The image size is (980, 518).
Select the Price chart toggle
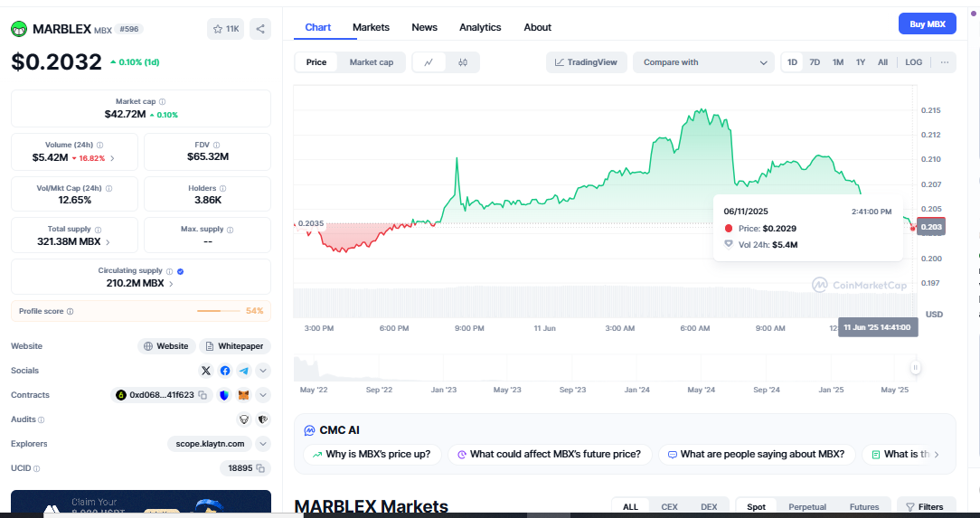click(x=316, y=62)
